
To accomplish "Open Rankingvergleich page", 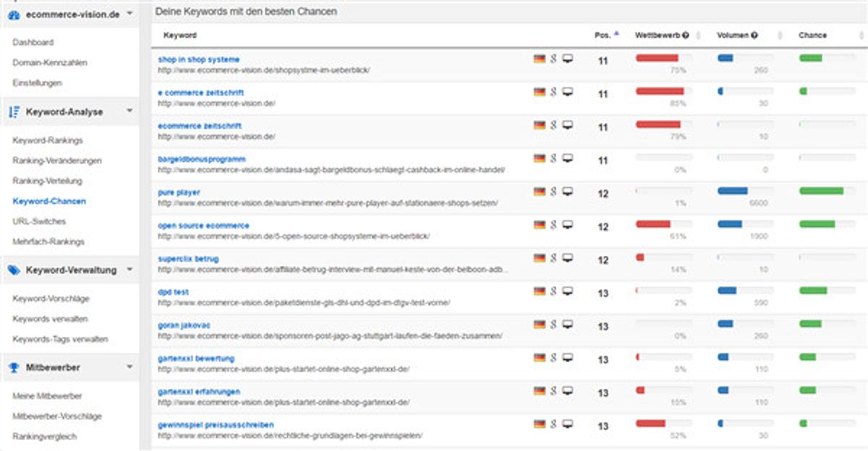I will point(45,437).
